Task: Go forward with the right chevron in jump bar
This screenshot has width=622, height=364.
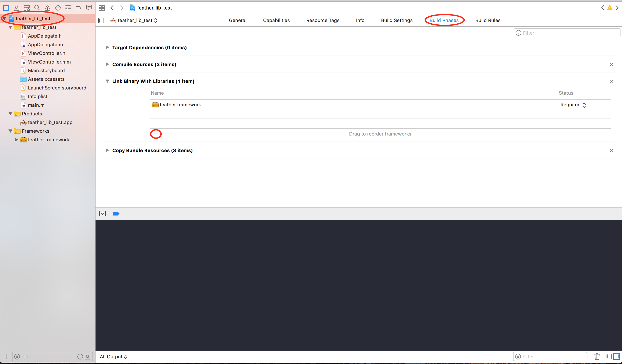Action: coord(122,8)
